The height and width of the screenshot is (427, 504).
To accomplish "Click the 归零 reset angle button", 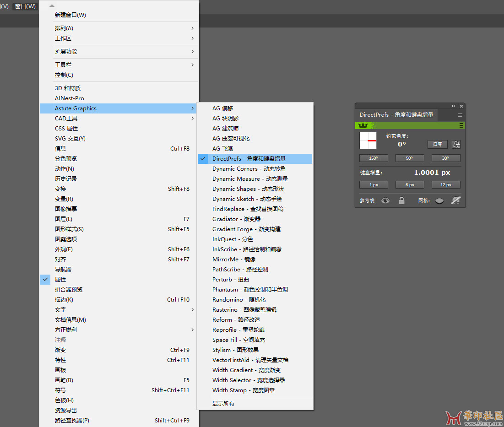I will [x=438, y=144].
